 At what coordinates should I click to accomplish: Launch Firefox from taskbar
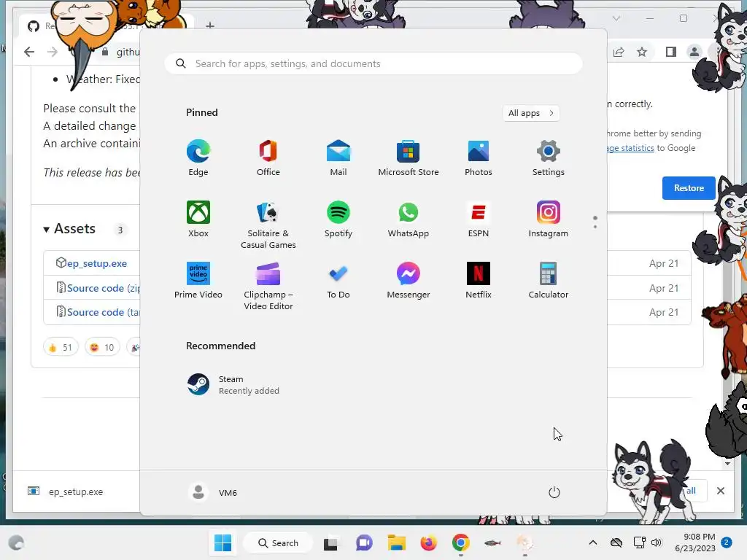429,542
